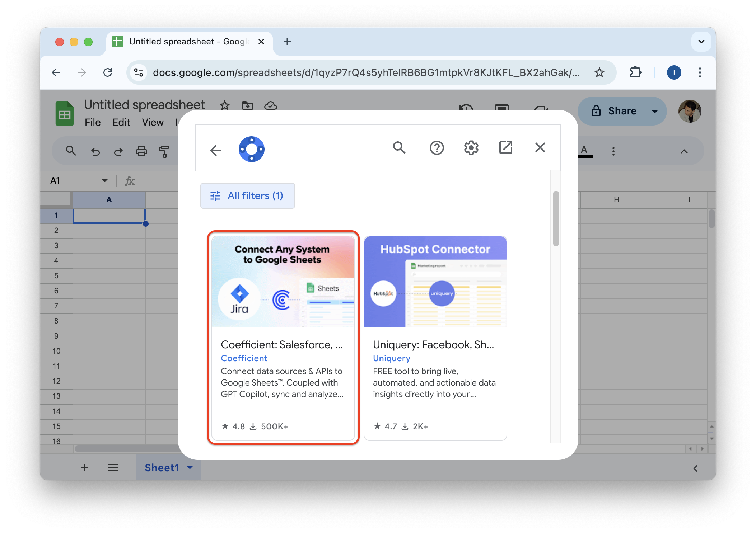Go back using the dialog back arrow
The width and height of the screenshot is (756, 533).
pos(216,150)
